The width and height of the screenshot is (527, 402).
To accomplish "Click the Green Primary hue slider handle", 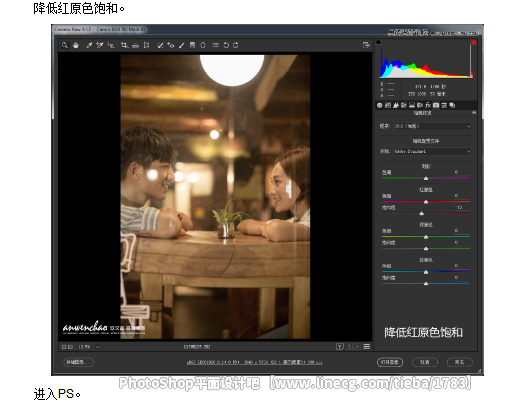I will pos(426,237).
